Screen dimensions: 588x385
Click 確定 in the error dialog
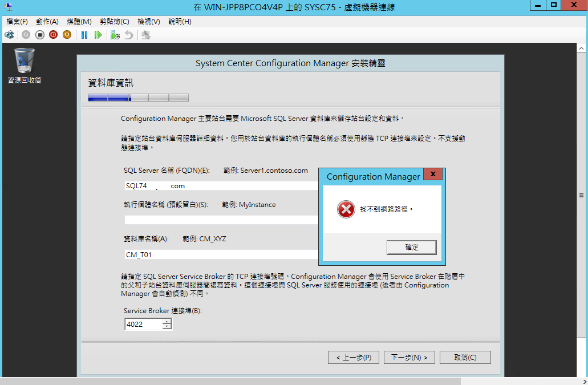[x=411, y=248]
